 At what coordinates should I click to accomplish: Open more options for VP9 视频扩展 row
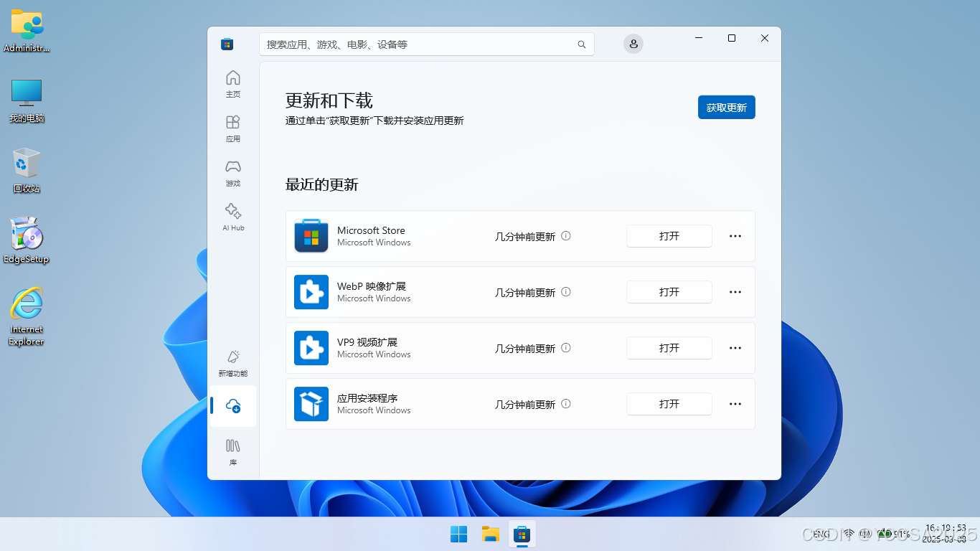point(735,348)
